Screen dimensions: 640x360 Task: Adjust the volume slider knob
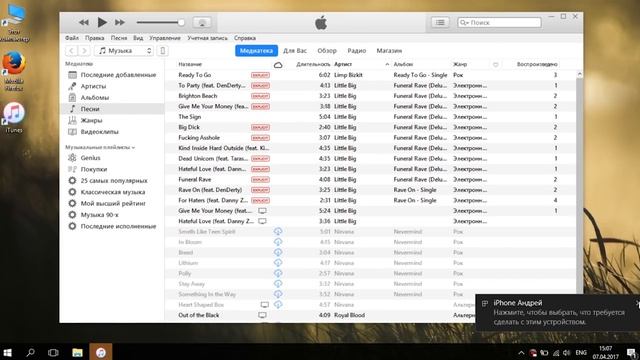point(181,22)
